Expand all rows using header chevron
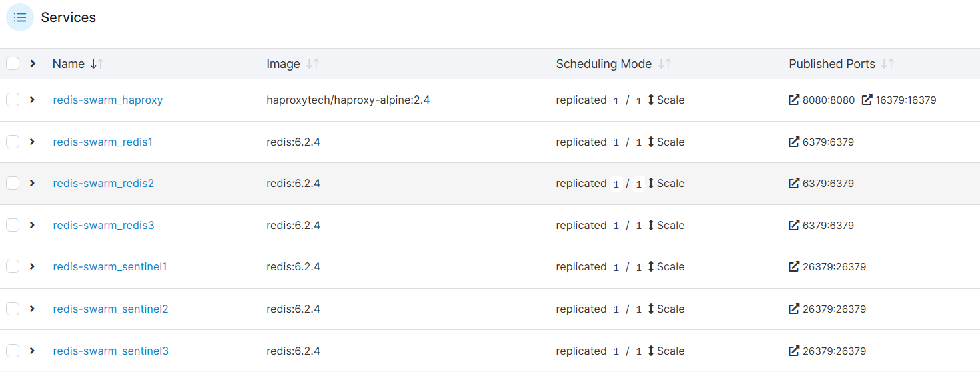 [32, 64]
